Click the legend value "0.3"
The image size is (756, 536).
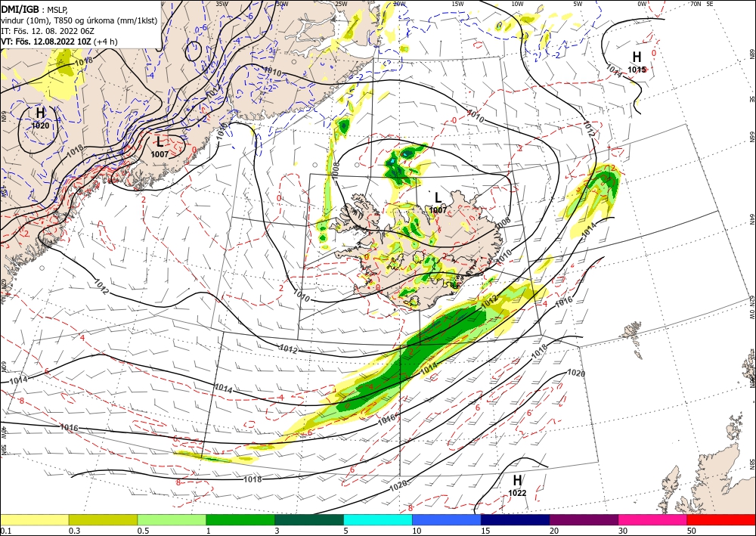tap(74, 530)
